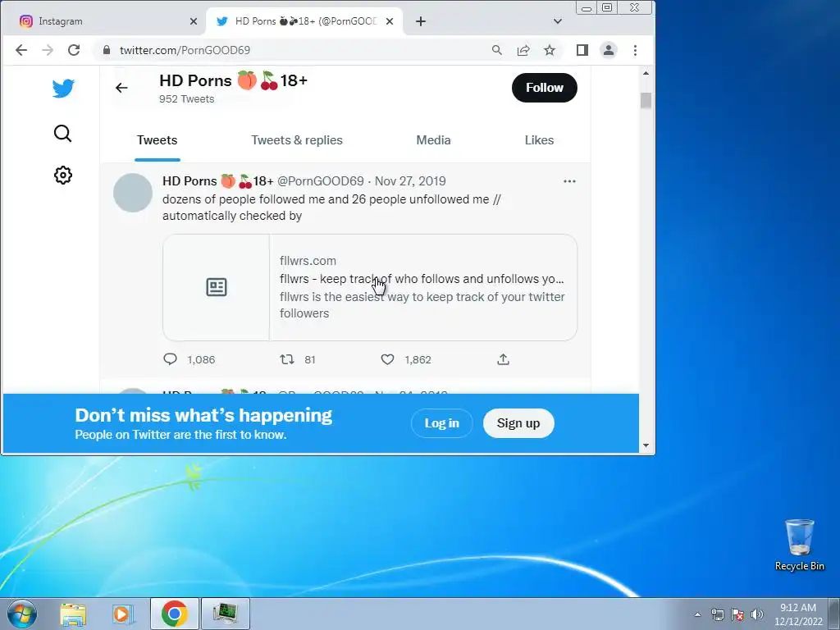This screenshot has height=630, width=840.
Task: Open the Likes tab
Action: (539, 140)
